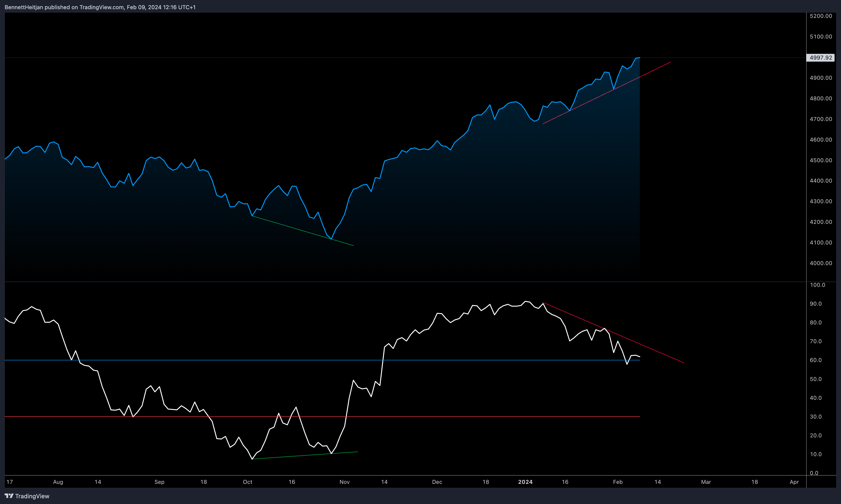The width and height of the screenshot is (841, 504).
Task: Click the Apr label on time axis
Action: [x=794, y=482]
